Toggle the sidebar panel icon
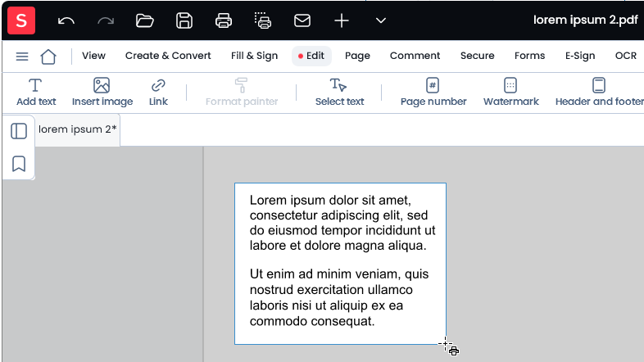This screenshot has height=362, width=644. [19, 131]
